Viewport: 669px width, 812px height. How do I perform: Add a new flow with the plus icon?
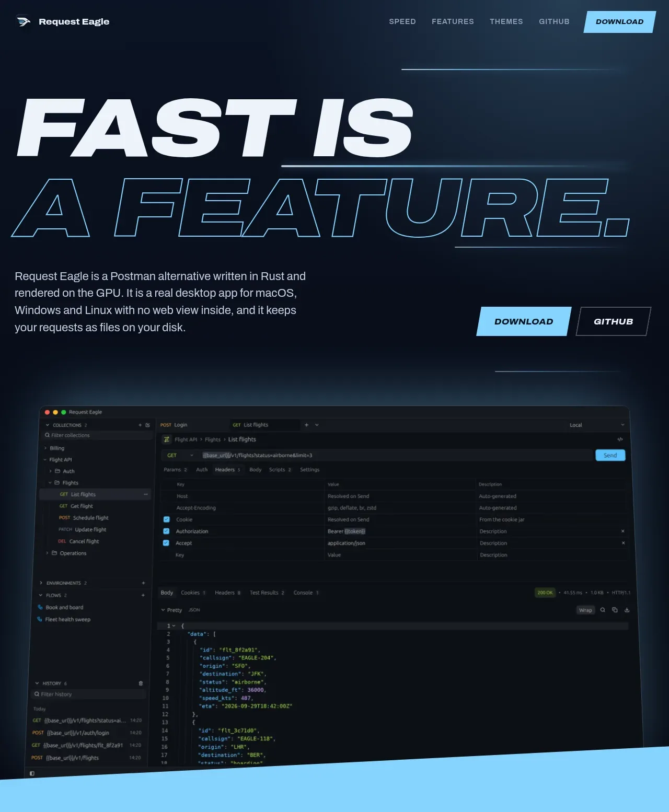(143, 595)
